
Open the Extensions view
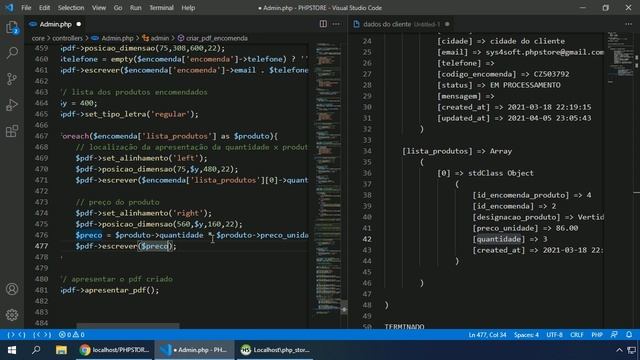(x=12, y=131)
